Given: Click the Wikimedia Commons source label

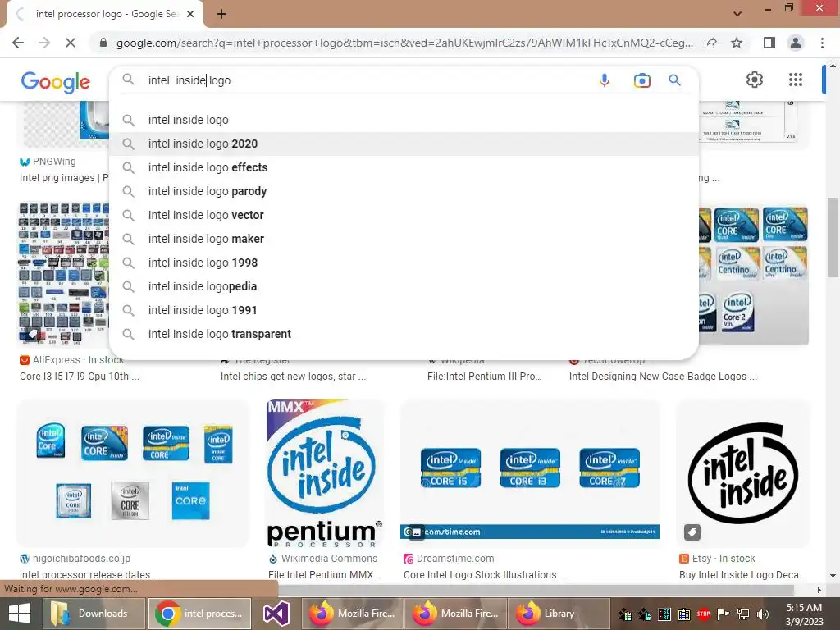Looking at the screenshot, I should pyautogui.click(x=329, y=558).
